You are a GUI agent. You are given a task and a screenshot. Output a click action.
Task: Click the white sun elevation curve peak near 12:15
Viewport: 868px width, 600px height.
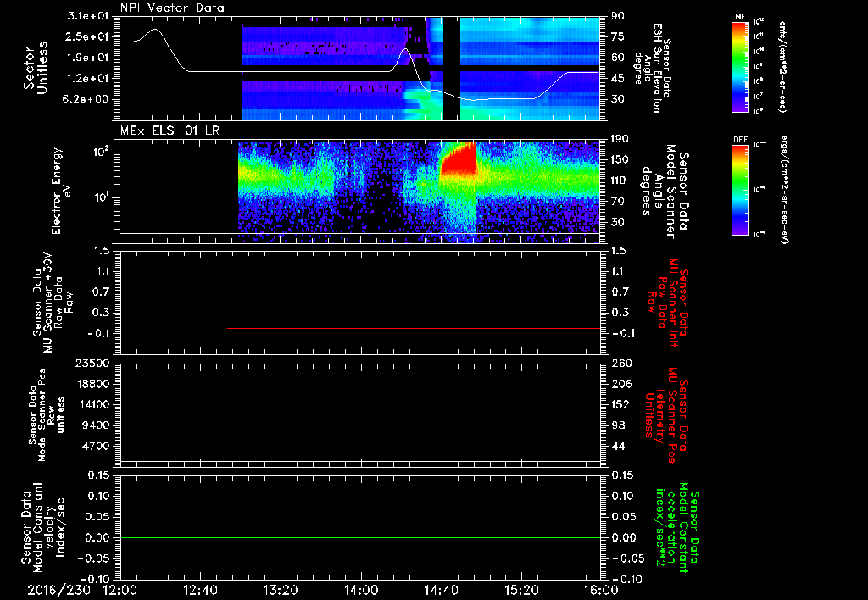click(154, 30)
